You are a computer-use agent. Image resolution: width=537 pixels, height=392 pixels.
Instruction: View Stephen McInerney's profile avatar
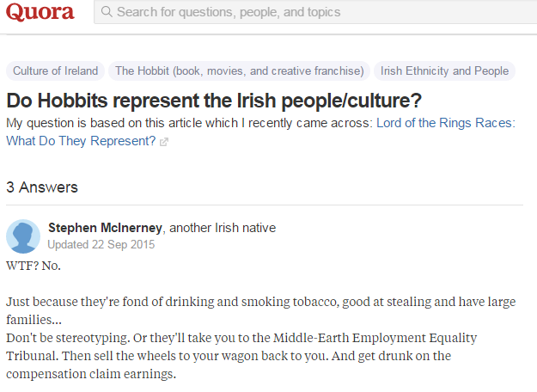(23, 236)
